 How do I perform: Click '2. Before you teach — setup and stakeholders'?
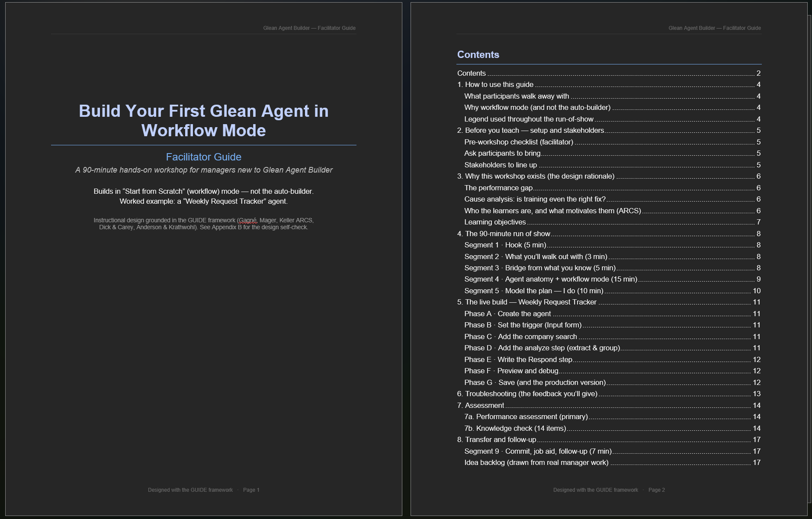point(609,131)
